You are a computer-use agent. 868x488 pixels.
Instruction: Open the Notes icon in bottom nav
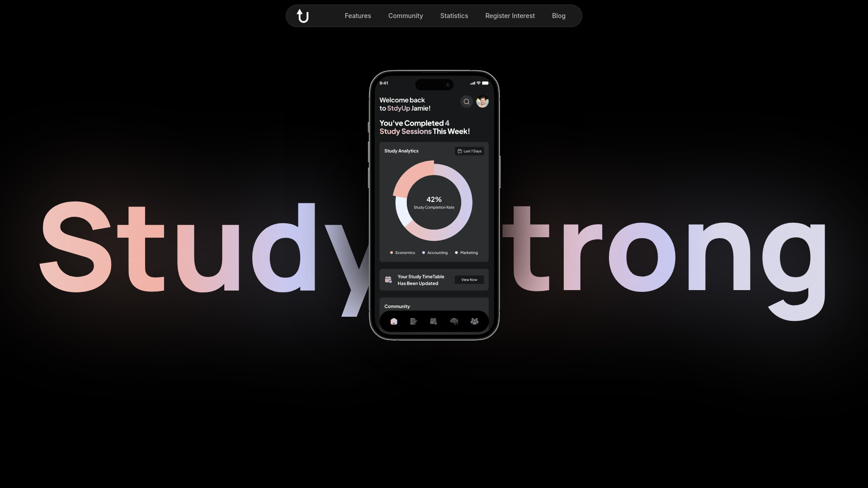414,321
